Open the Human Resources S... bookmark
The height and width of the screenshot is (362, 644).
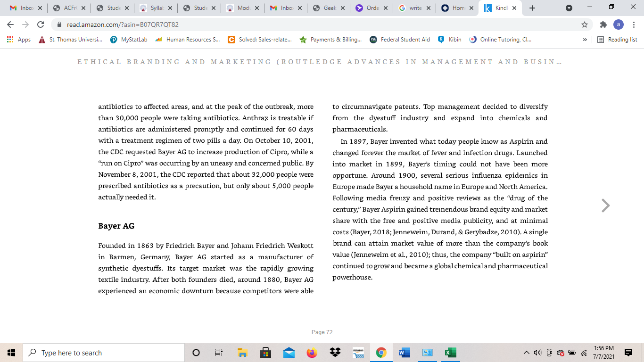188,40
